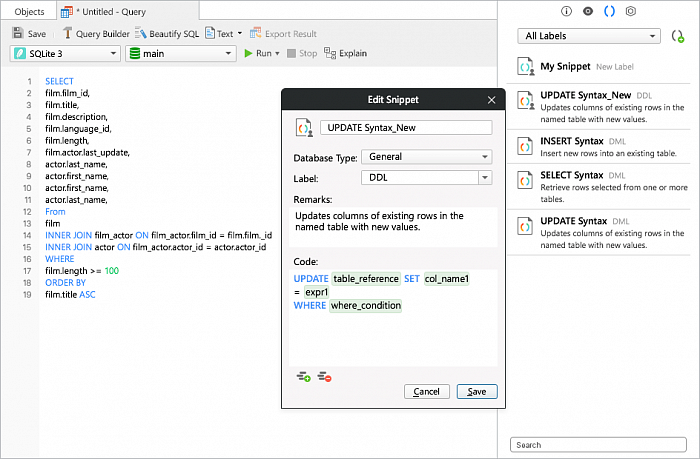
Task: Click the Remarks text area
Action: pos(393,227)
